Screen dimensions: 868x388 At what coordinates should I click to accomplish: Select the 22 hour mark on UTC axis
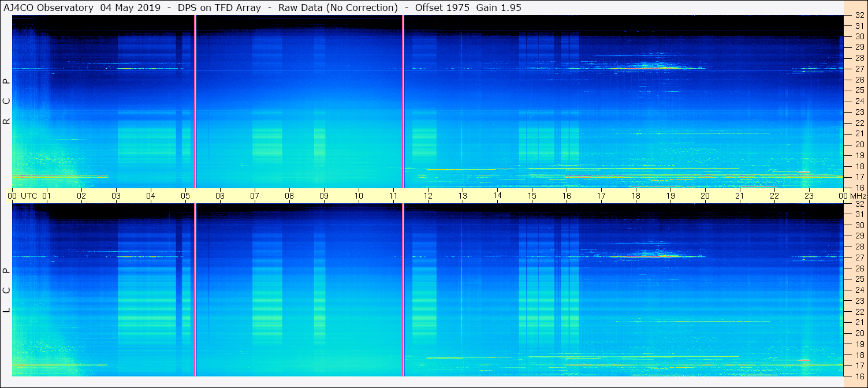[774, 196]
